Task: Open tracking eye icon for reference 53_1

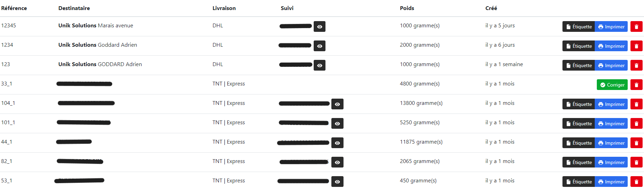Action: coord(337,182)
